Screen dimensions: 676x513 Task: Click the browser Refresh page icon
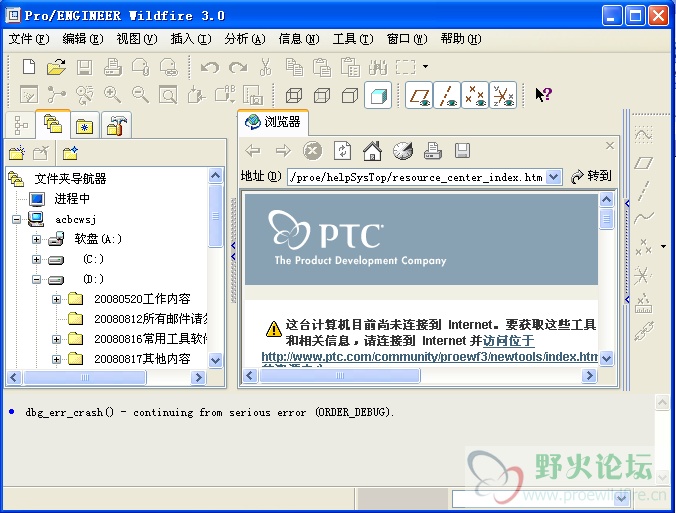click(342, 151)
